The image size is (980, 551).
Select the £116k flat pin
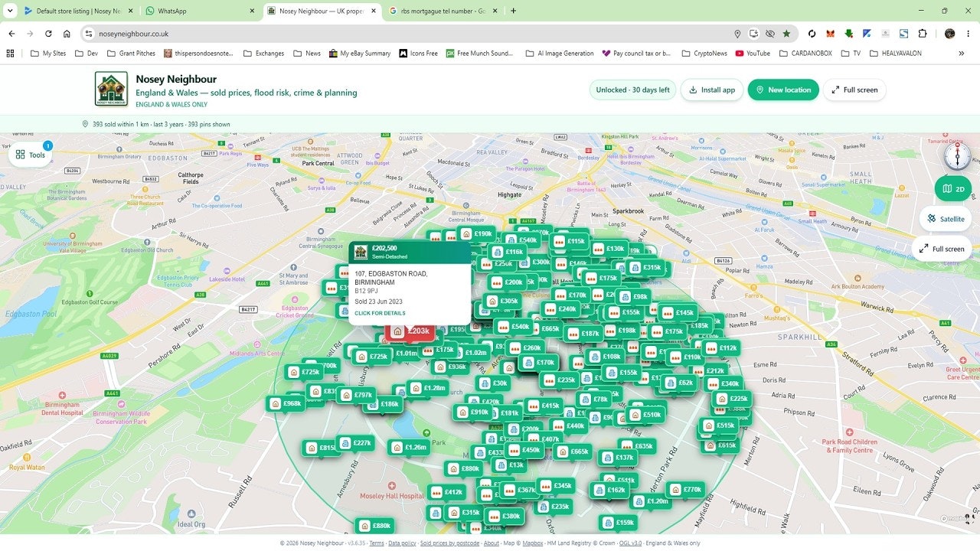pos(508,252)
